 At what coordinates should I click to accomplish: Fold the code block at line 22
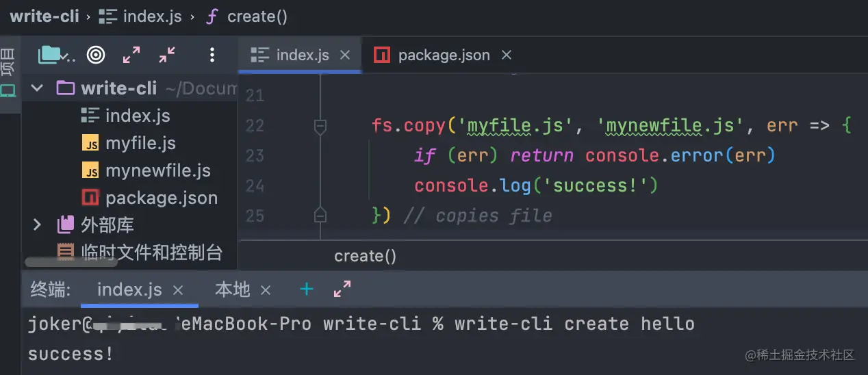tap(320, 126)
